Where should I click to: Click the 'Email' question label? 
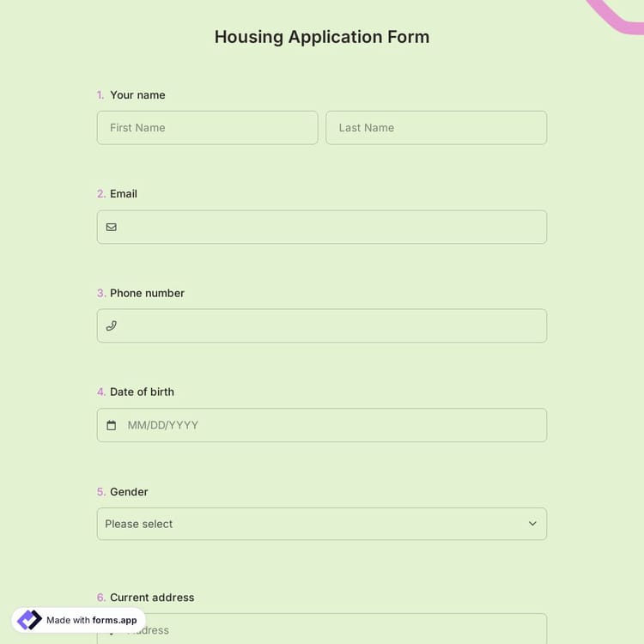pos(124,194)
